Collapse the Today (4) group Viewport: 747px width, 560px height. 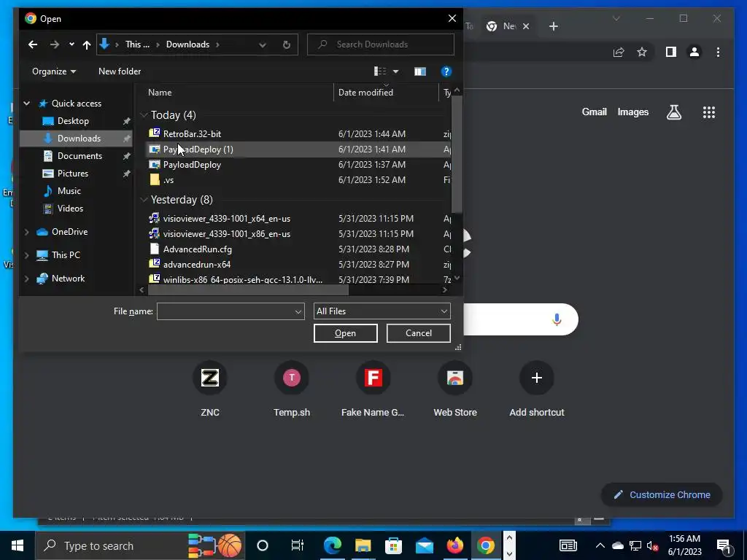[144, 115]
